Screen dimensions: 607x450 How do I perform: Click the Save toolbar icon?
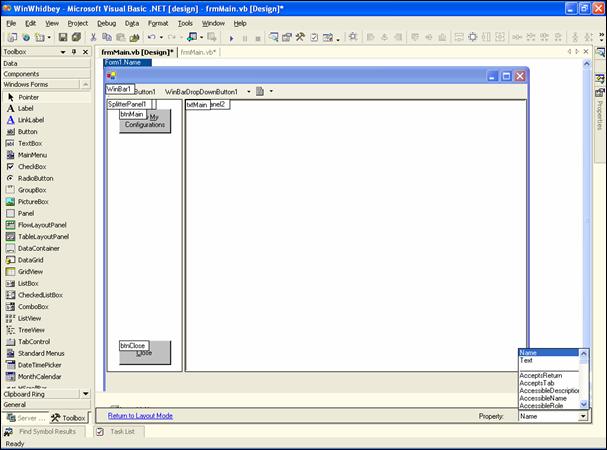point(63,37)
